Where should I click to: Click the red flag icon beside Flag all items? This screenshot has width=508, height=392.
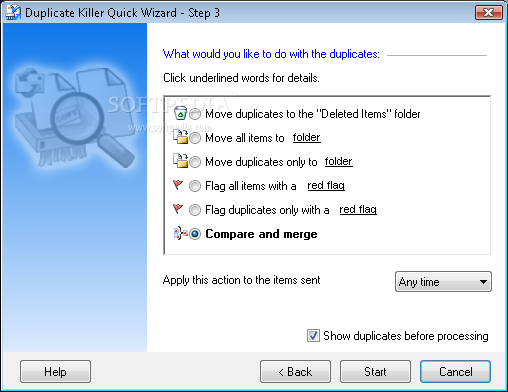(x=178, y=185)
